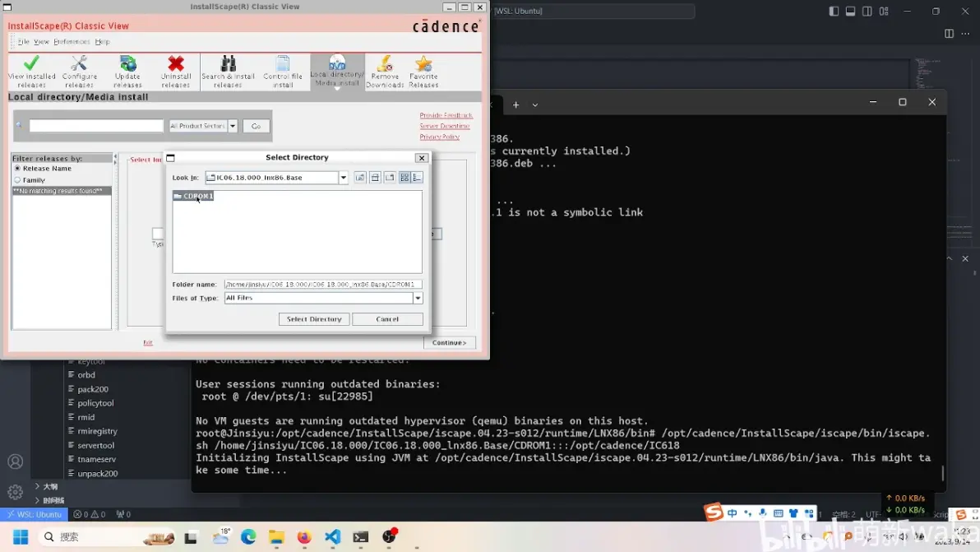This screenshot has width=980, height=552.
Task: Open Help menu in InstallScape
Action: pos(103,42)
